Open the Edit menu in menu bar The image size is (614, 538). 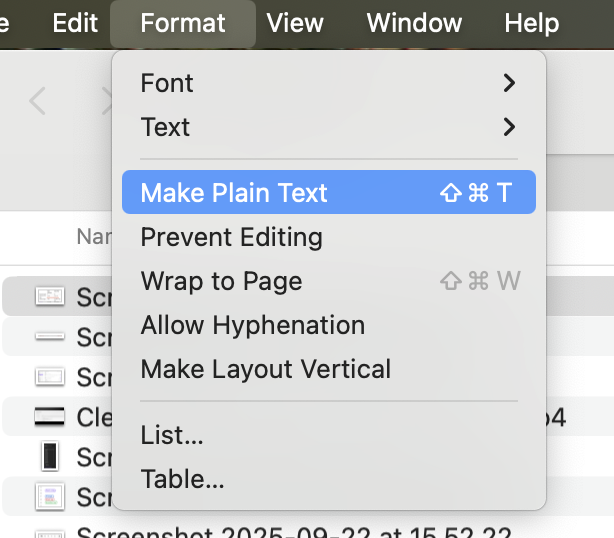(x=75, y=23)
